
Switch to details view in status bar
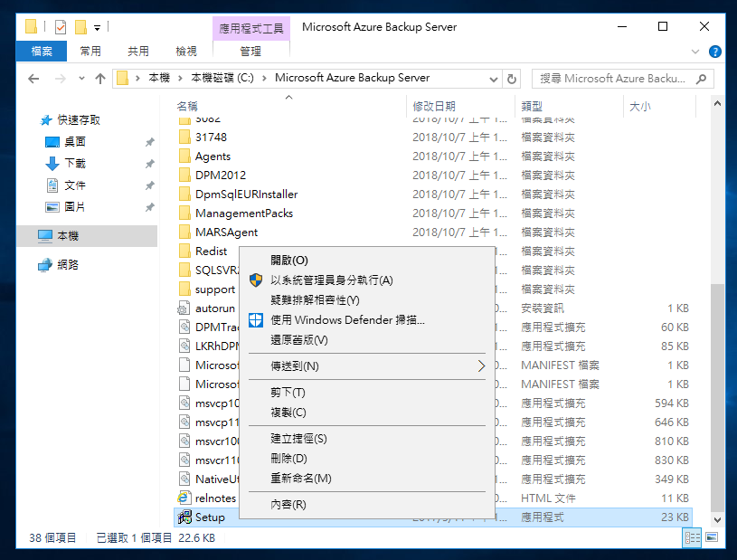point(693,537)
